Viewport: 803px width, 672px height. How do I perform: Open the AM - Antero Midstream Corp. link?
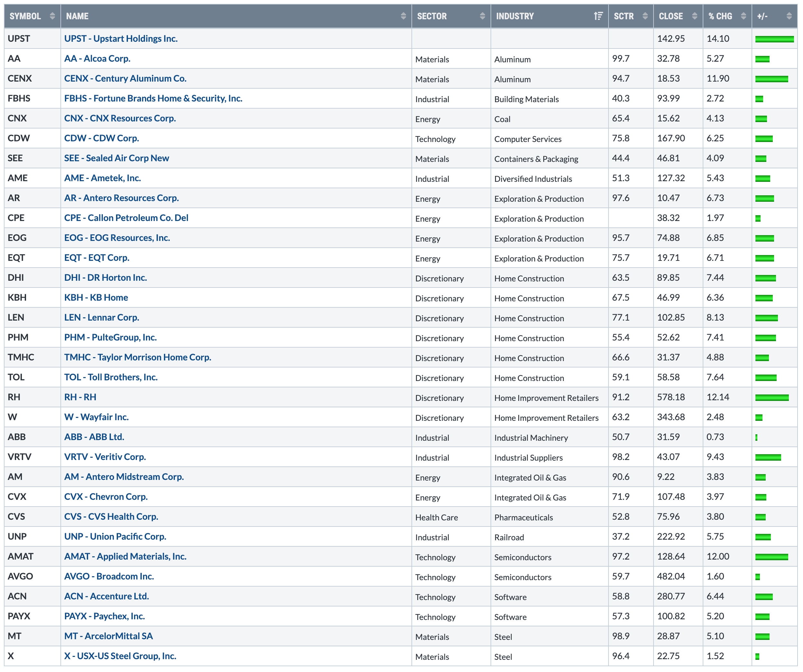pyautogui.click(x=124, y=476)
